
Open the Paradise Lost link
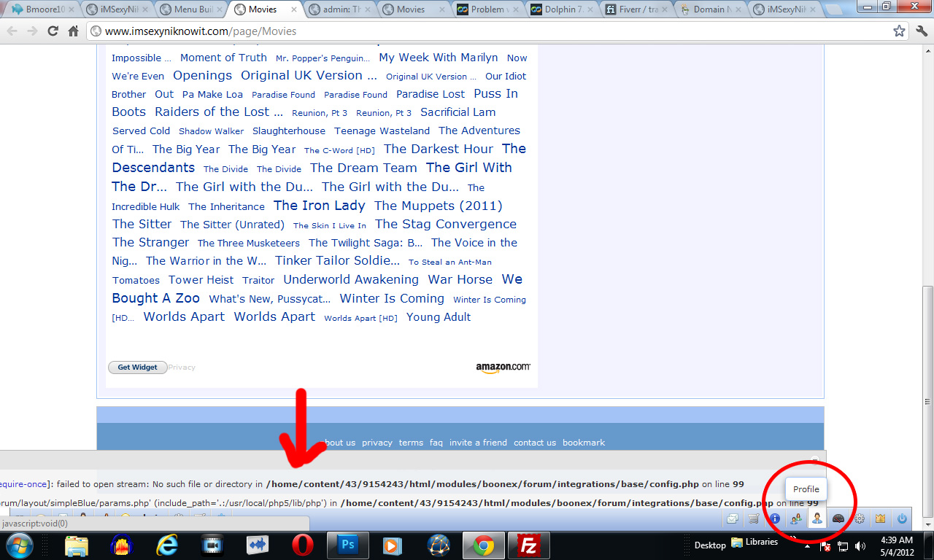click(431, 94)
